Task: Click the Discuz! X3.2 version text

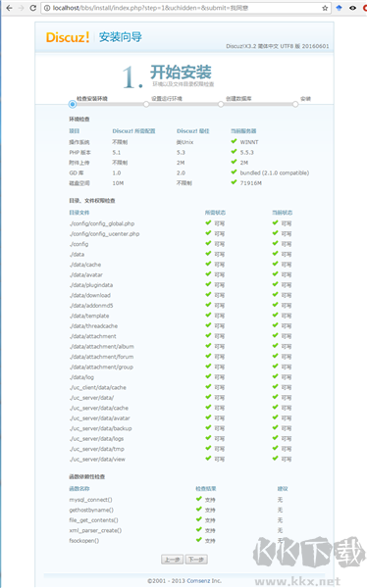Action: [x=278, y=46]
